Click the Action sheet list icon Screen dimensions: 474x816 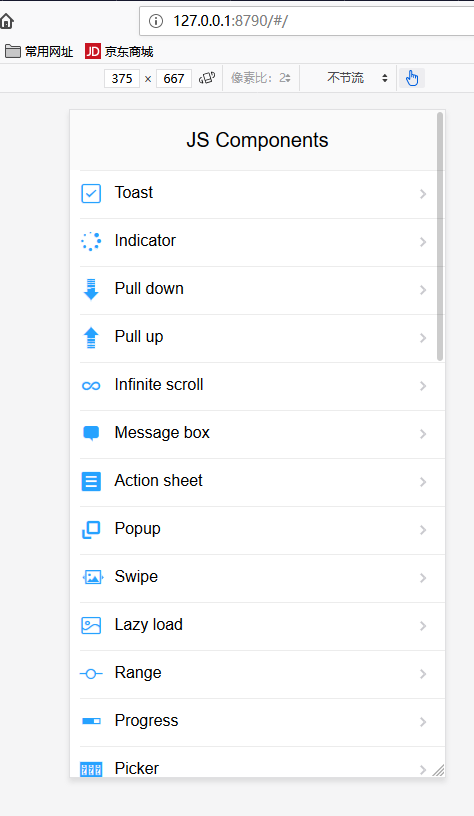coord(91,481)
